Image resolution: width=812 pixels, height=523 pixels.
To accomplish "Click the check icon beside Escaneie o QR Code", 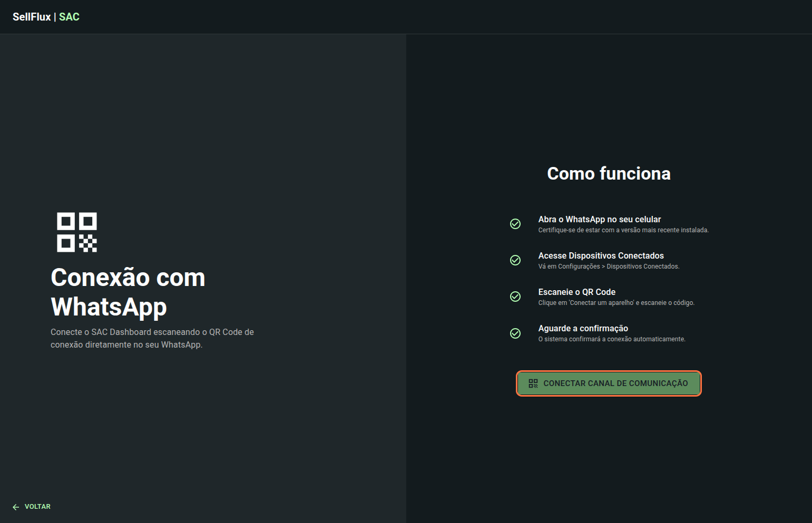I will [x=515, y=297].
